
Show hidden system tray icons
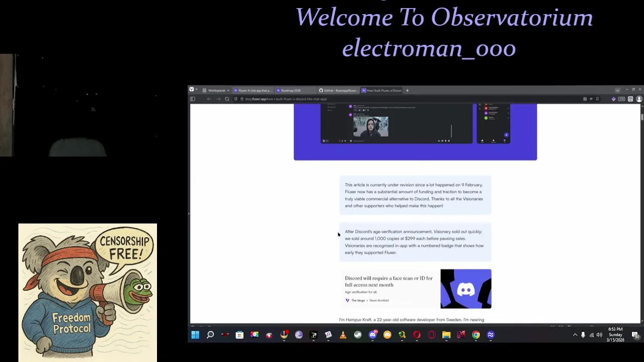point(575,335)
